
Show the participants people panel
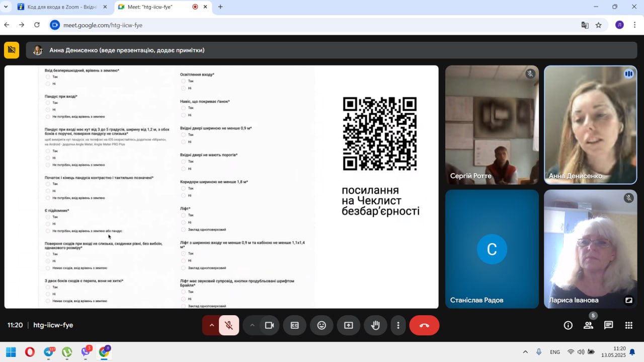(x=588, y=325)
